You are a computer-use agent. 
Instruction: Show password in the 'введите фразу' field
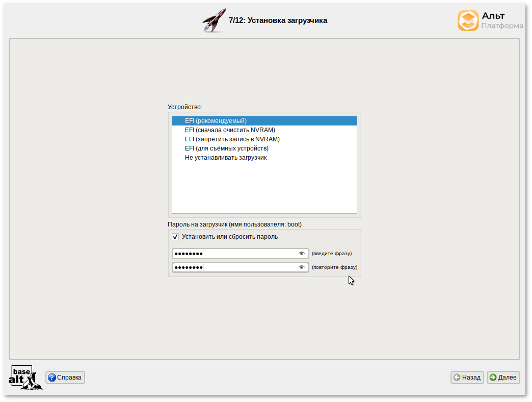pyautogui.click(x=301, y=254)
